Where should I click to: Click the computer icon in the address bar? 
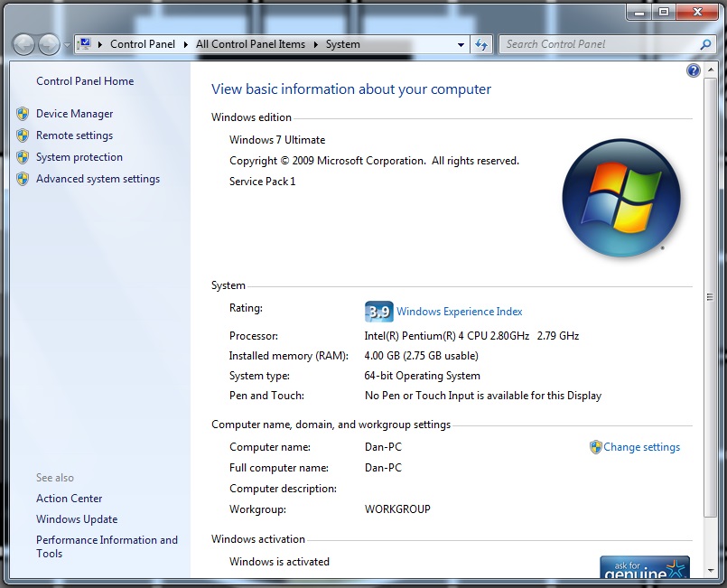click(84, 44)
